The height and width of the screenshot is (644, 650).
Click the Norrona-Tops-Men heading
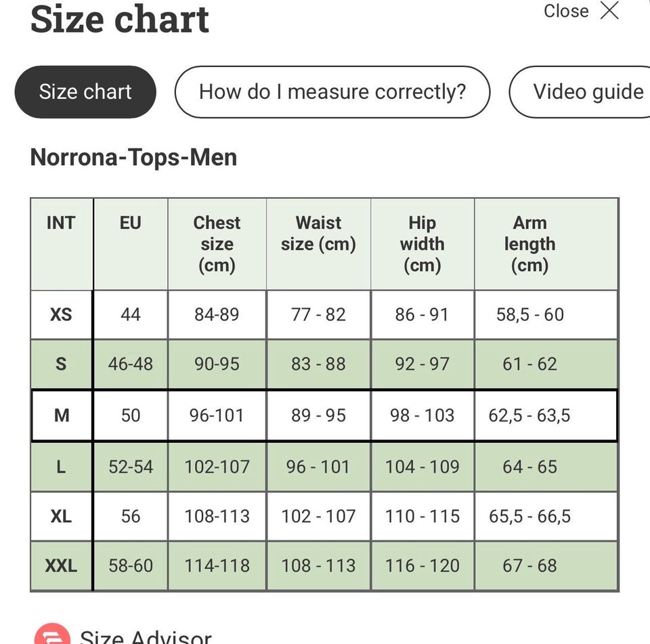coord(133,158)
